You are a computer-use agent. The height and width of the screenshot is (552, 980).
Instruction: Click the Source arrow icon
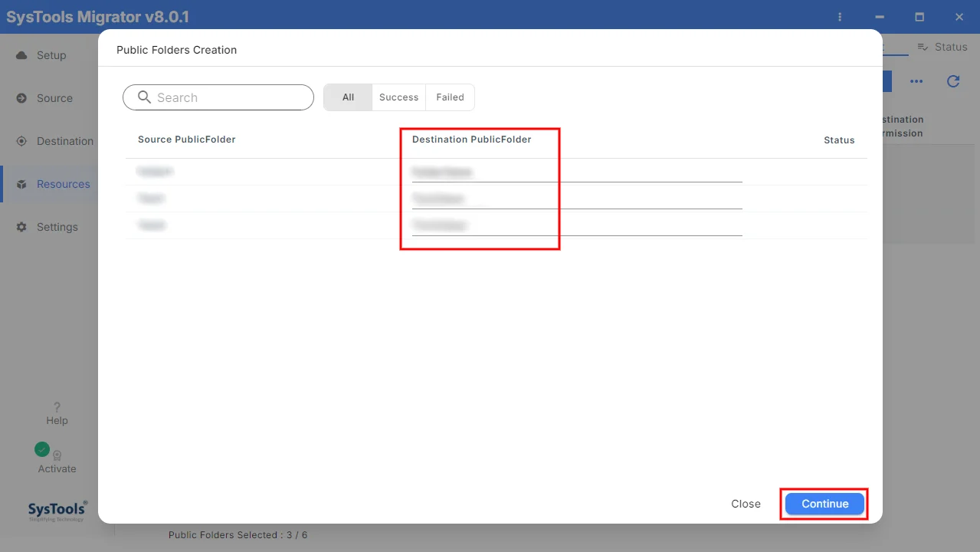[x=21, y=98]
